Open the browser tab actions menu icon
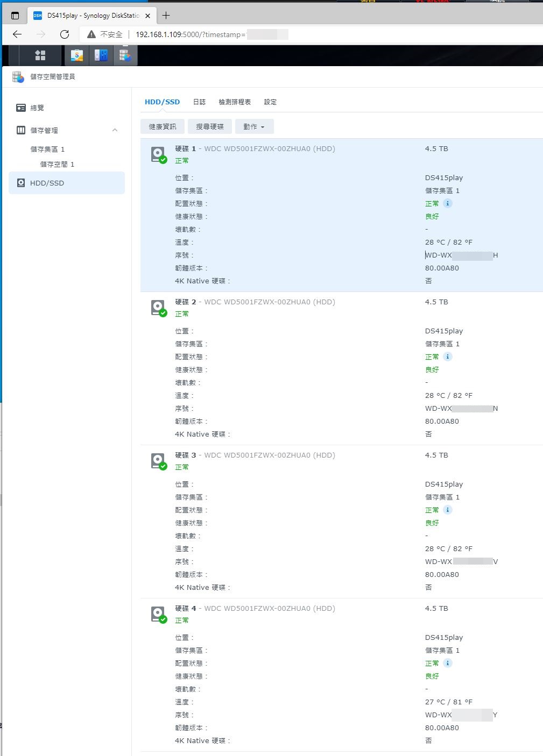The width and height of the screenshot is (543, 756). (15, 16)
